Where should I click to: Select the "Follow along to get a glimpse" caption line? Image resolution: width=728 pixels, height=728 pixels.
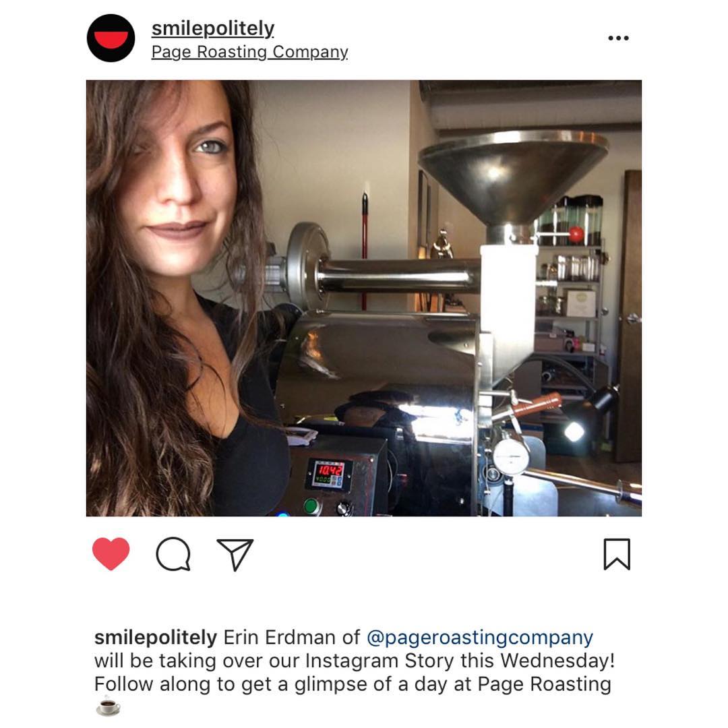[353, 684]
